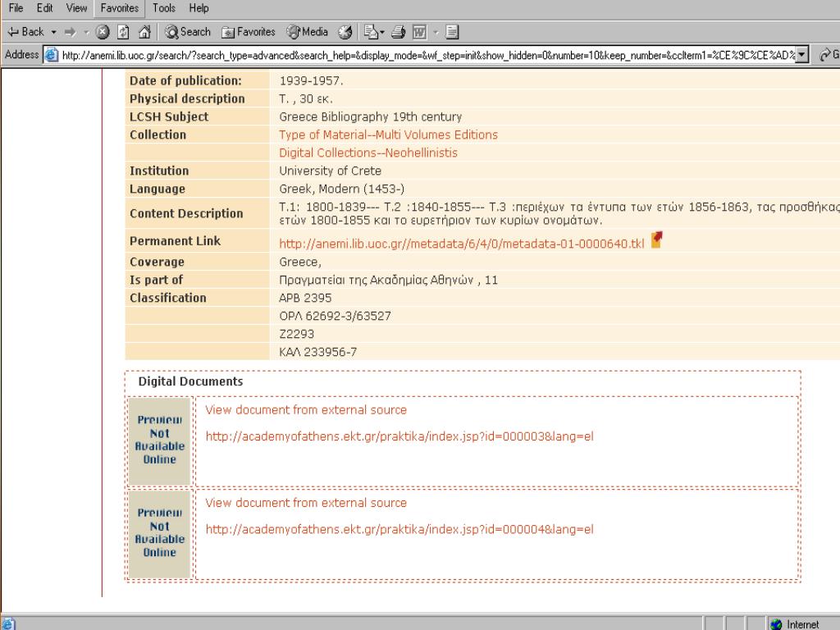Screen dimensions: 840x630
Task: Go to the Home page
Action: pos(144,32)
